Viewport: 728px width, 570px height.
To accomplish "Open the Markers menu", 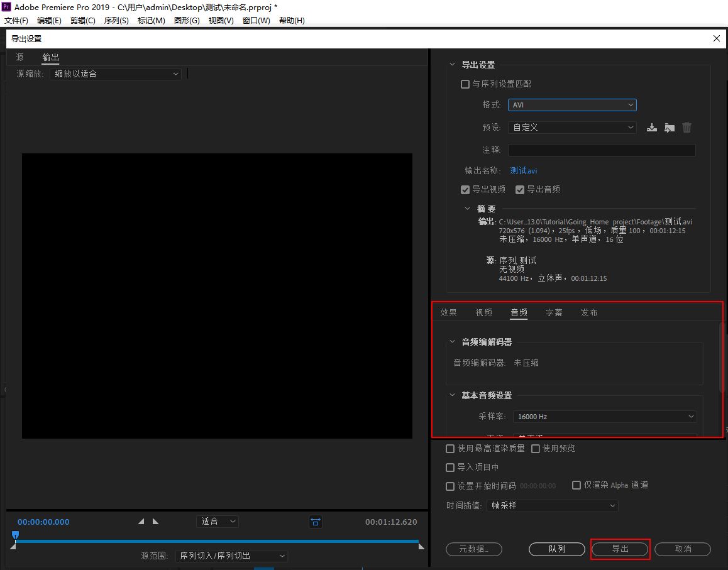I will click(x=152, y=20).
